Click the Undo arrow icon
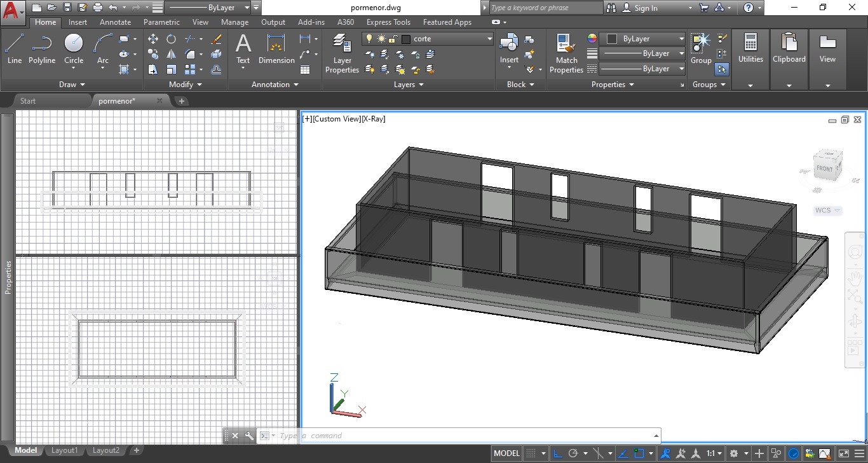The height and width of the screenshot is (463, 868). [112, 8]
